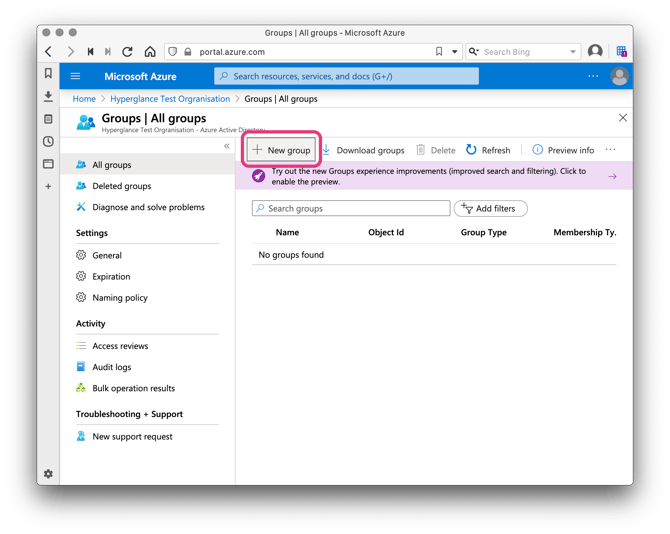Click the New group button

tap(282, 150)
